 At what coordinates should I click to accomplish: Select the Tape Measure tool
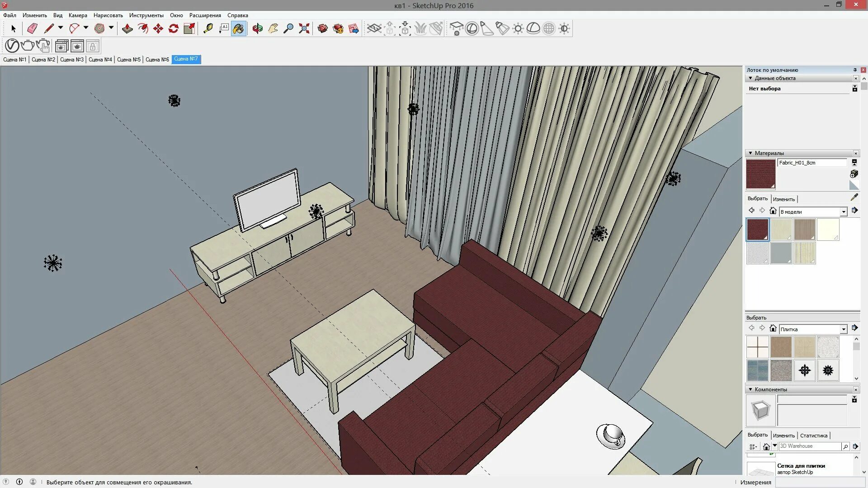(208, 28)
